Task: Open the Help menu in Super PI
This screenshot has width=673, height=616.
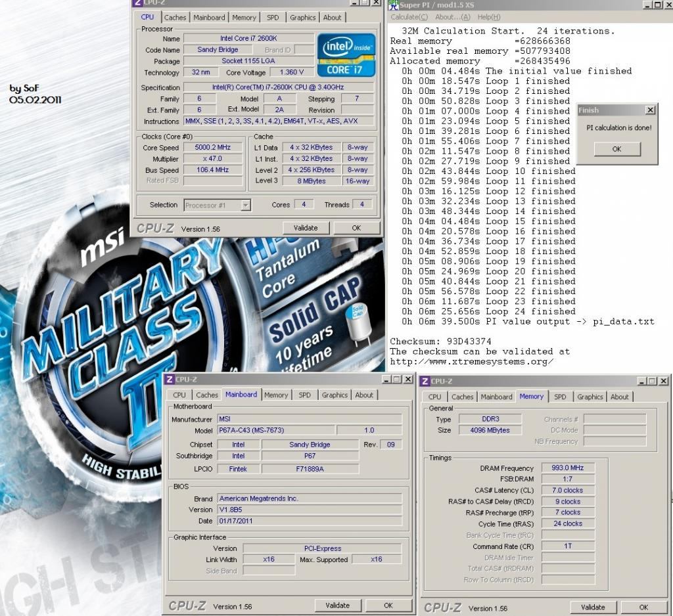Action: click(489, 17)
